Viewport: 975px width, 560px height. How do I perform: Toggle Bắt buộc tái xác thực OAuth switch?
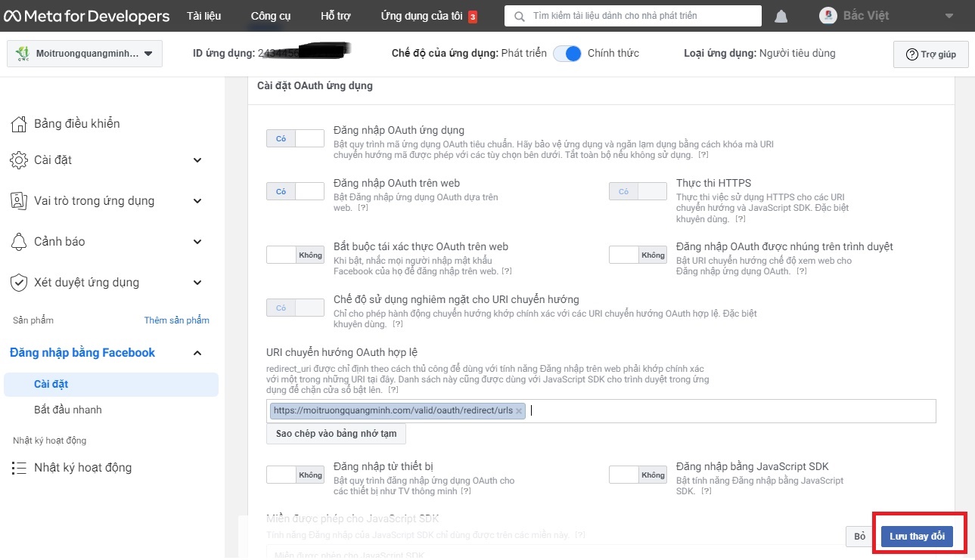(295, 255)
